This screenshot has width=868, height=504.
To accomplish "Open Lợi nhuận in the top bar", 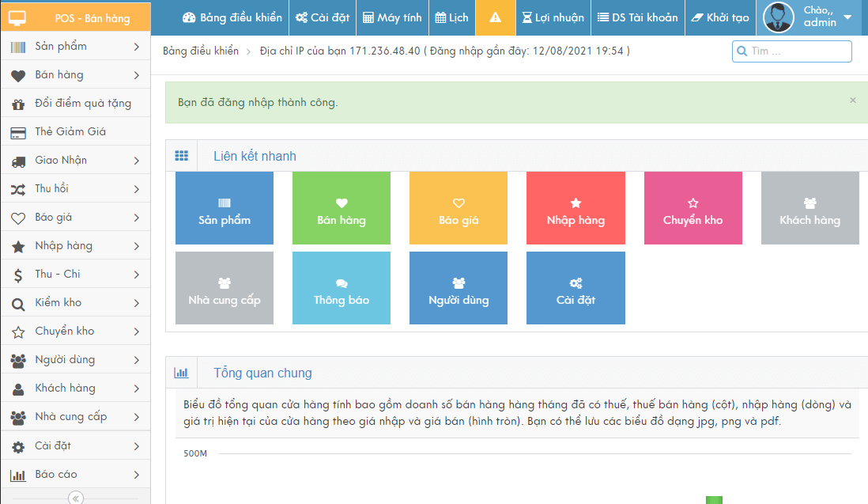I will (x=553, y=17).
